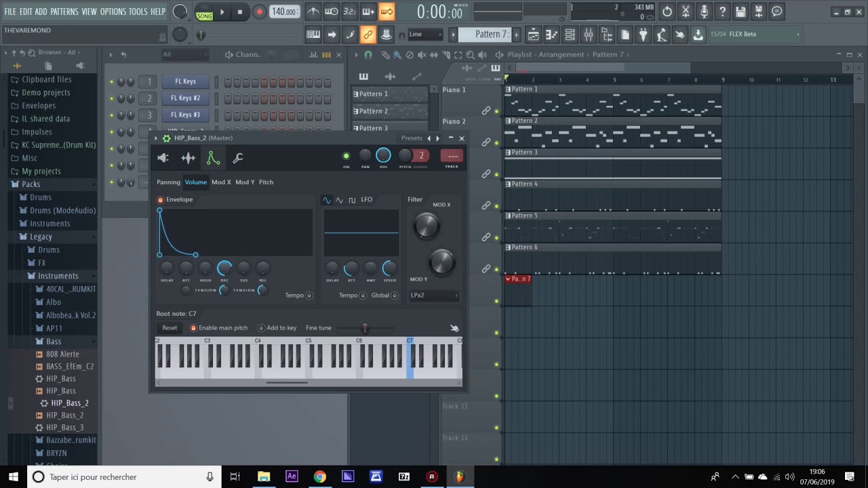Screen dimensions: 868x488
Task: Toggle the LFO Tempo option
Action: coord(363,296)
